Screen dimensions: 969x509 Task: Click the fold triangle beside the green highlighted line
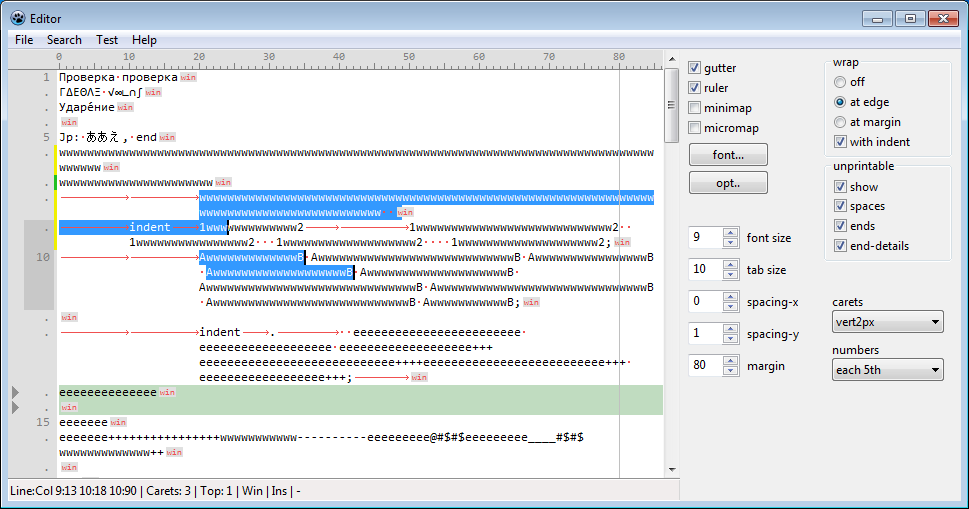click(14, 392)
